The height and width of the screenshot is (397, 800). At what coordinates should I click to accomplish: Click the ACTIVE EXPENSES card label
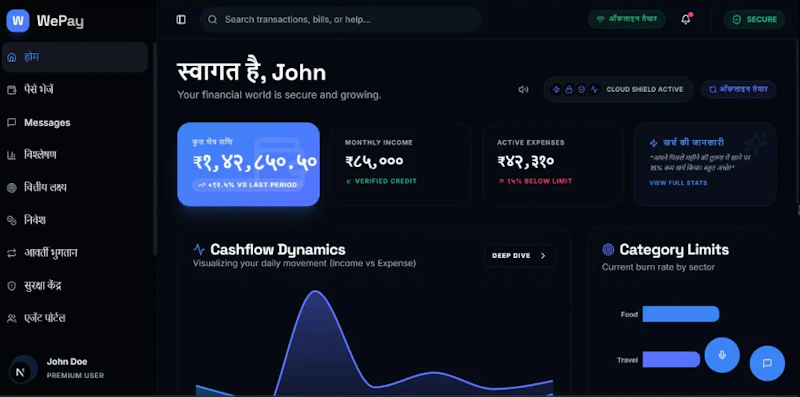[531, 143]
